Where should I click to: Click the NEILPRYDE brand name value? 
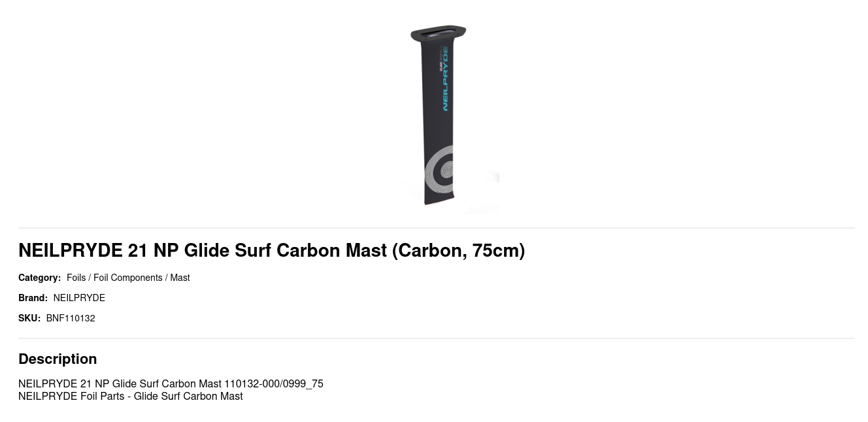(79, 298)
